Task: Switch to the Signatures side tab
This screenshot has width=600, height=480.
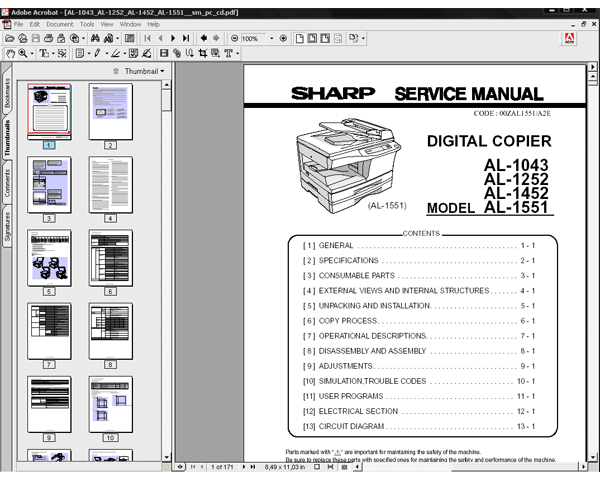Action: coord(7,226)
